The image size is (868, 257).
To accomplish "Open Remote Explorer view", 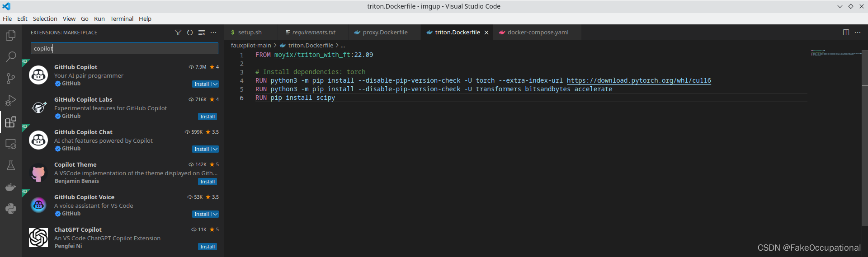I will 10,144.
